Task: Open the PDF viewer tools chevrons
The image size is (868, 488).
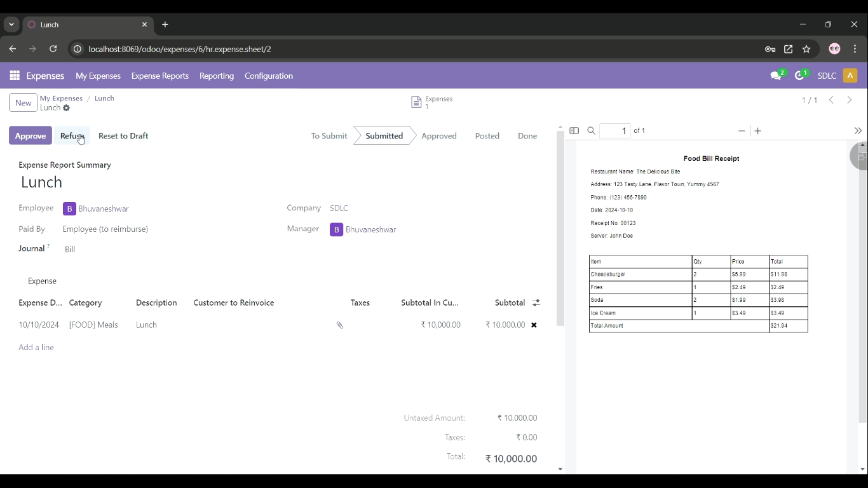Action: point(858,131)
